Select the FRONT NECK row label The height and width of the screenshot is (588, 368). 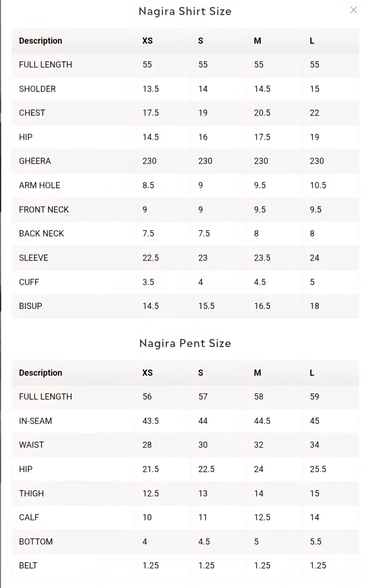(x=44, y=210)
